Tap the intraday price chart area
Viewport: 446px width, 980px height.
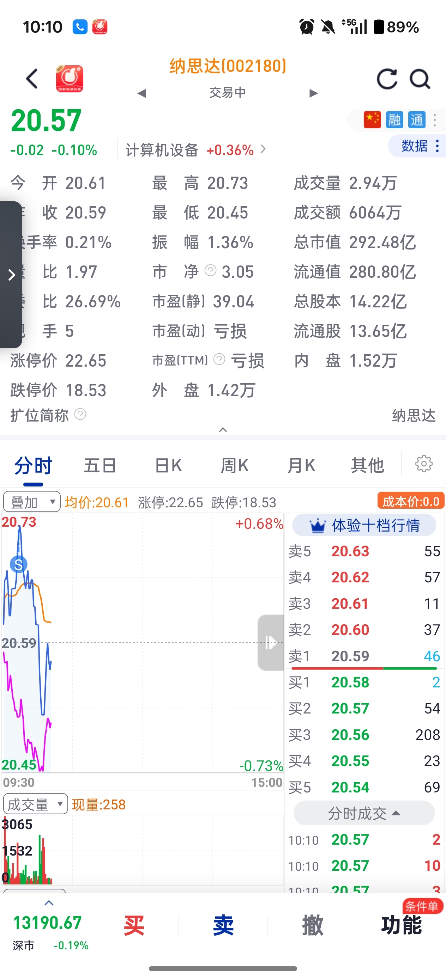pyautogui.click(x=143, y=643)
